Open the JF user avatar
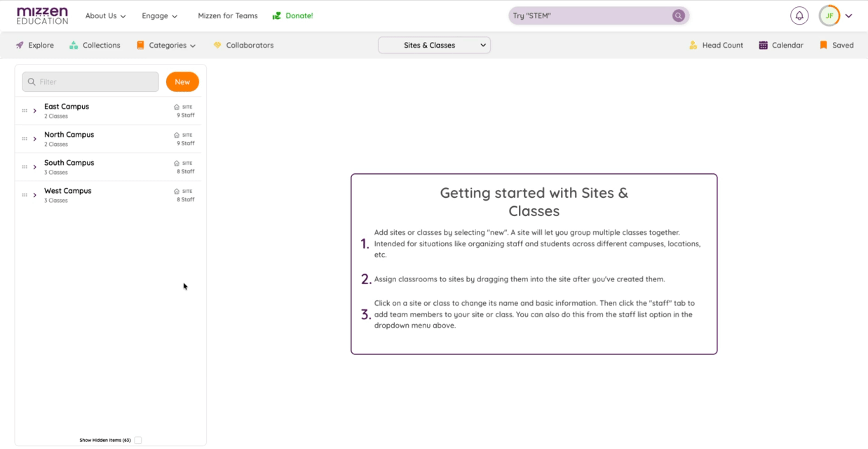This screenshot has width=868, height=449. click(829, 15)
